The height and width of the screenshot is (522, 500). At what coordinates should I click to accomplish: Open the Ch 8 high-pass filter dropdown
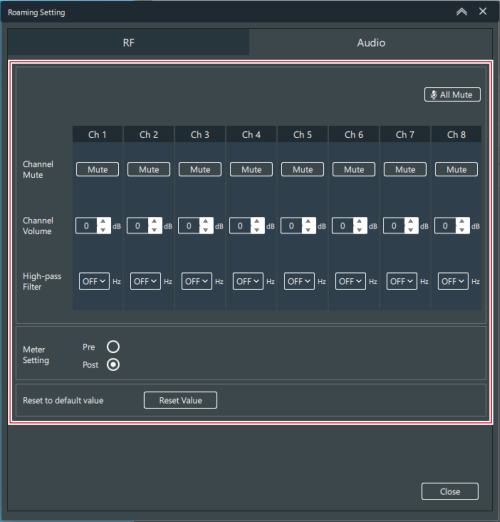453,281
